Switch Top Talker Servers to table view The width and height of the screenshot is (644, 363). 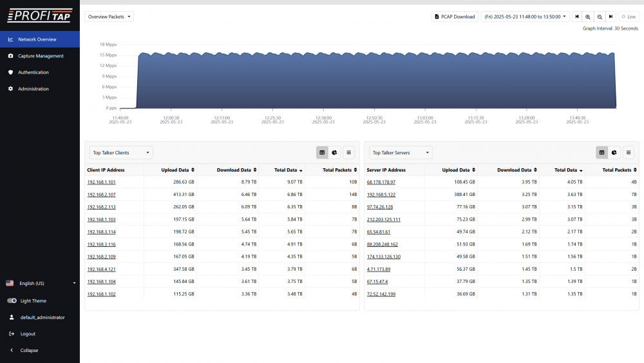tap(602, 153)
